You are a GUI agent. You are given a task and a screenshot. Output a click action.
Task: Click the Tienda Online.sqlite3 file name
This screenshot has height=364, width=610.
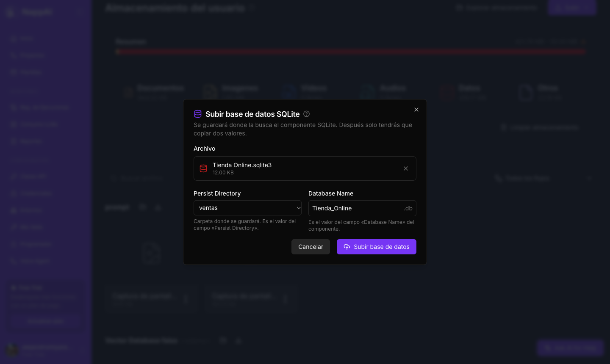(242, 165)
